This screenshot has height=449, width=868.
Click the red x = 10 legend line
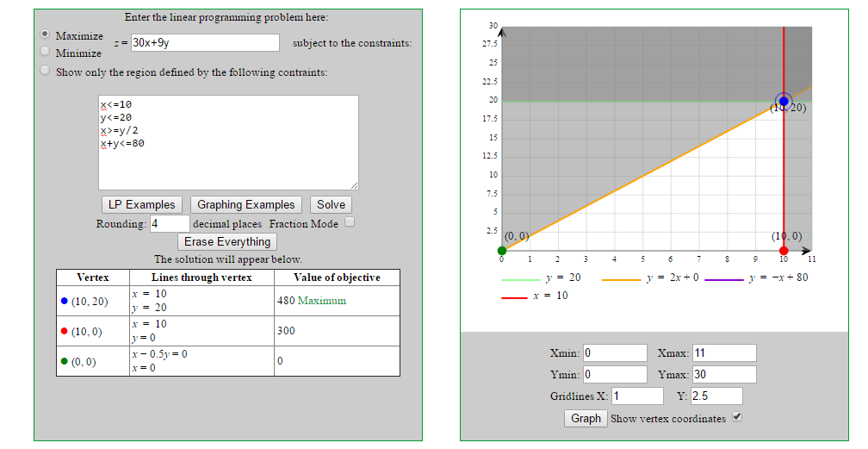pos(513,296)
